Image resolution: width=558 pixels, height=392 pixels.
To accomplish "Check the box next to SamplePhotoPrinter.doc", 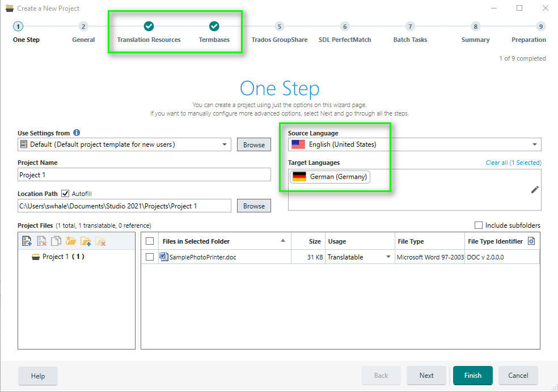I will tap(150, 257).
